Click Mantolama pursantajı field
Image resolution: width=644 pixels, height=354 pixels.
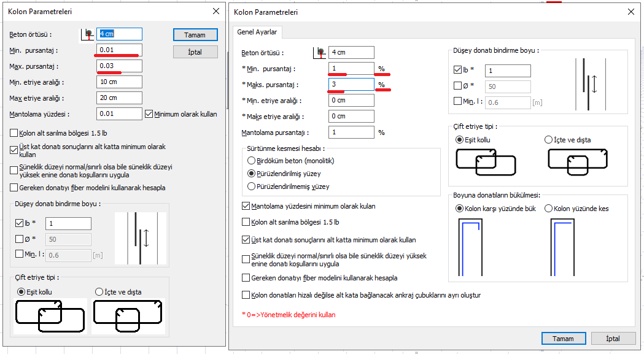coord(352,133)
